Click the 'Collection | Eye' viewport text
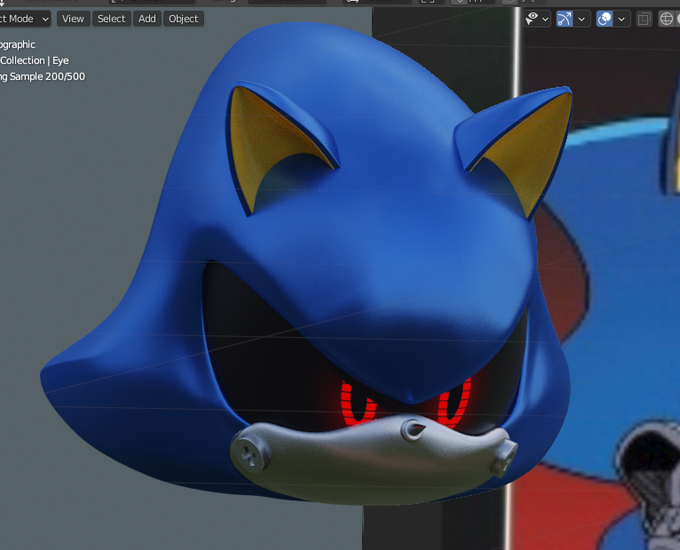680x550 pixels. coord(34,60)
